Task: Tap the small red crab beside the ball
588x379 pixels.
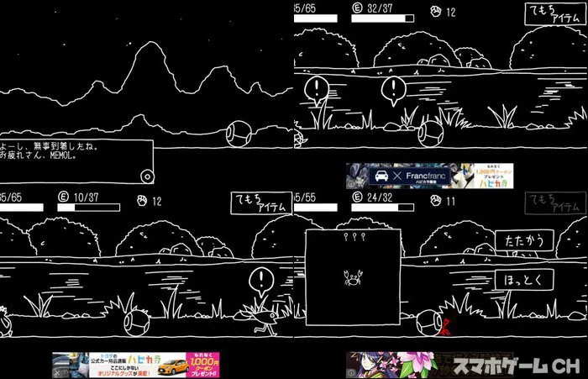Action: [446, 326]
